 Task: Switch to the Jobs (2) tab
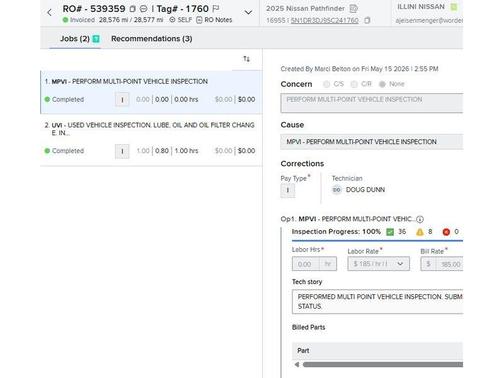click(75, 39)
